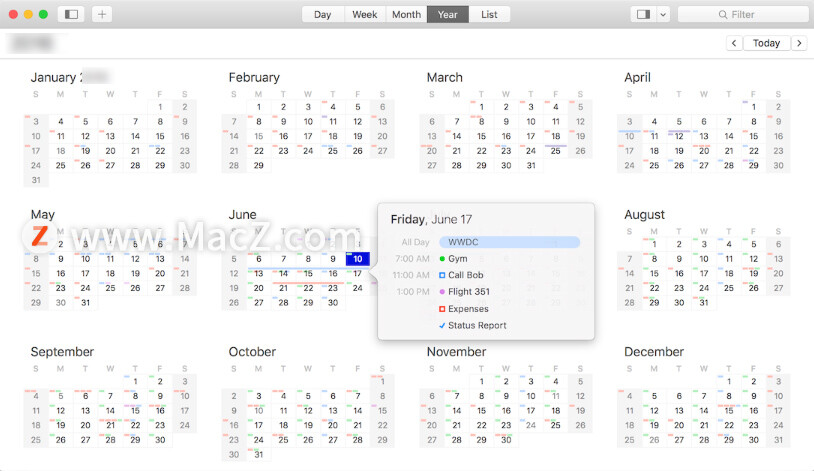Select September 15
Viewport: 814px width, 471px height.
point(135,410)
